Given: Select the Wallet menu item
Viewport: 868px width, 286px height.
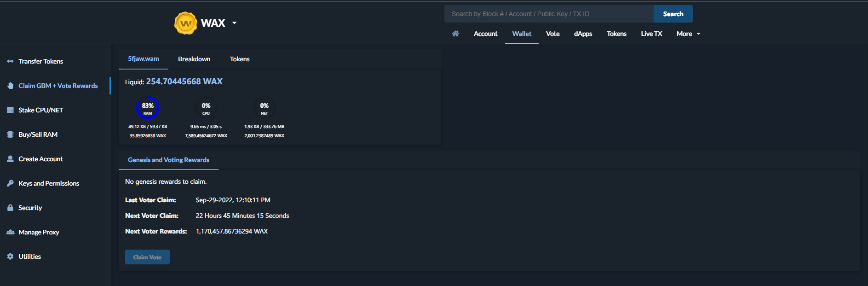Looking at the screenshot, I should click(x=522, y=34).
